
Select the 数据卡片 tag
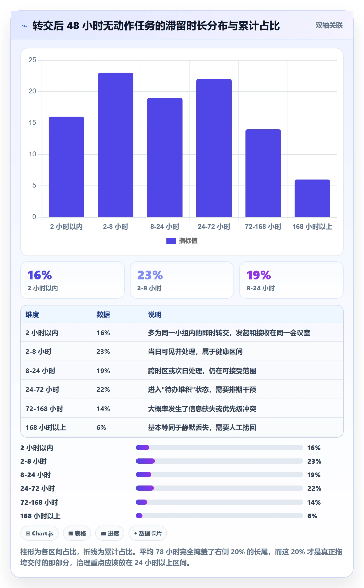[x=147, y=533]
